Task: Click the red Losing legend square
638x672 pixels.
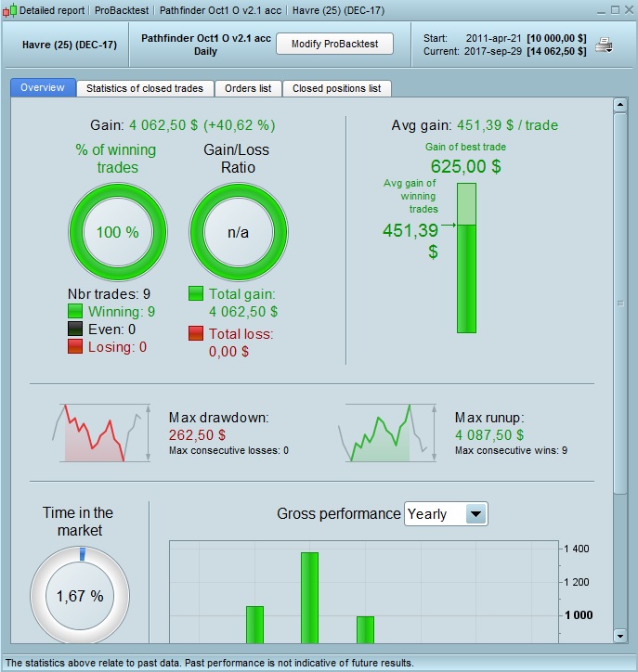Action: click(75, 346)
